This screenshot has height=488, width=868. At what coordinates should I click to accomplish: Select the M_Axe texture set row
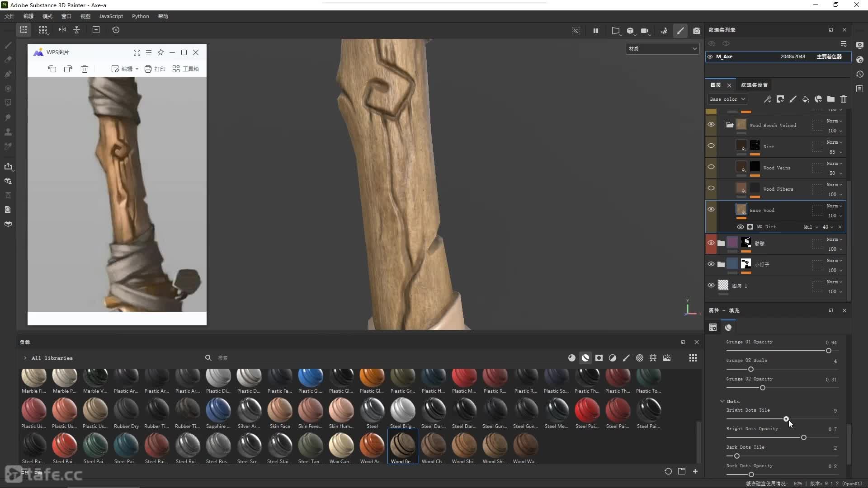pyautogui.click(x=778, y=57)
